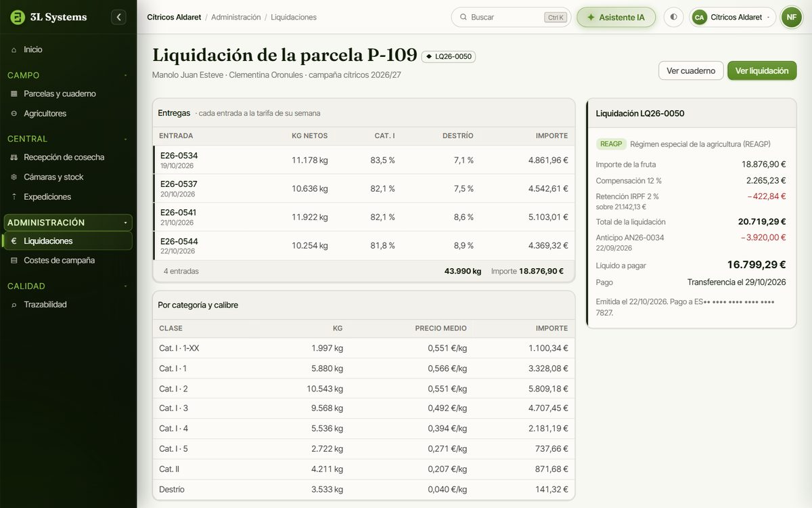Go to Parcelas y cuaderno

pyautogui.click(x=68, y=94)
